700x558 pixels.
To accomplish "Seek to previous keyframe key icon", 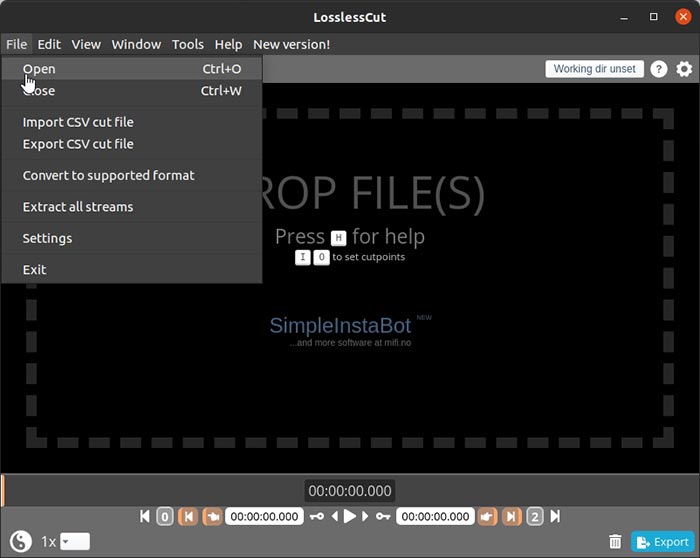I will pos(317,516).
